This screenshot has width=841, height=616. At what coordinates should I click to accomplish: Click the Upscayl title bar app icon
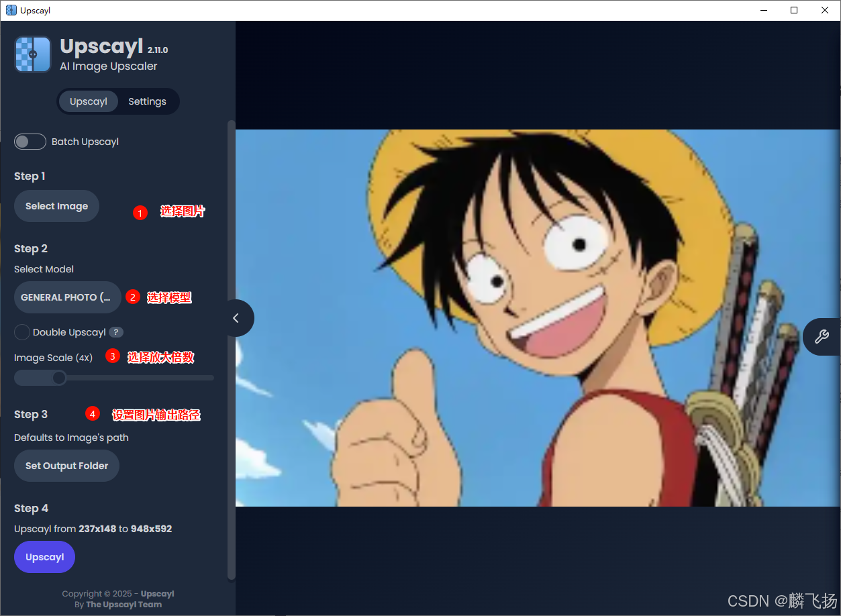tap(11, 10)
